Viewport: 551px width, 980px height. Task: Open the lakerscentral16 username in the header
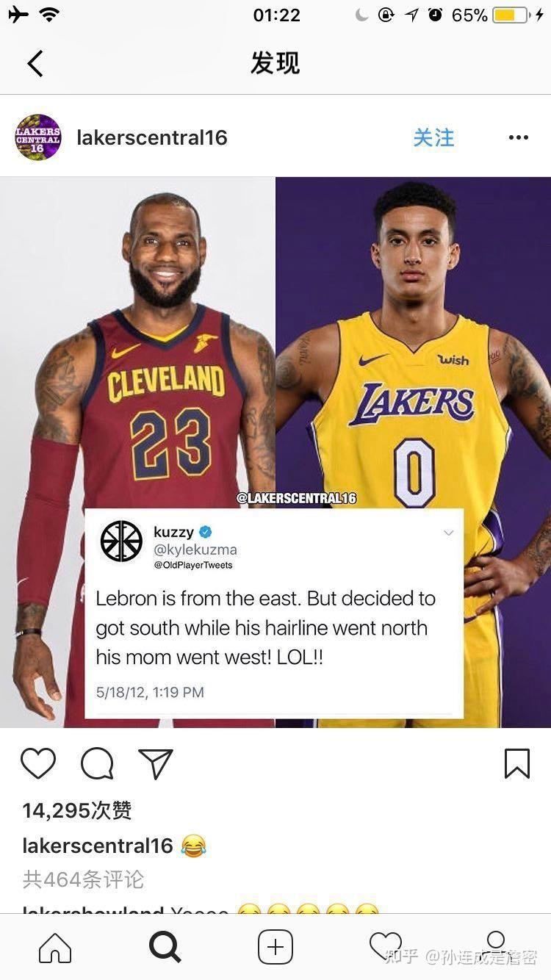point(152,137)
